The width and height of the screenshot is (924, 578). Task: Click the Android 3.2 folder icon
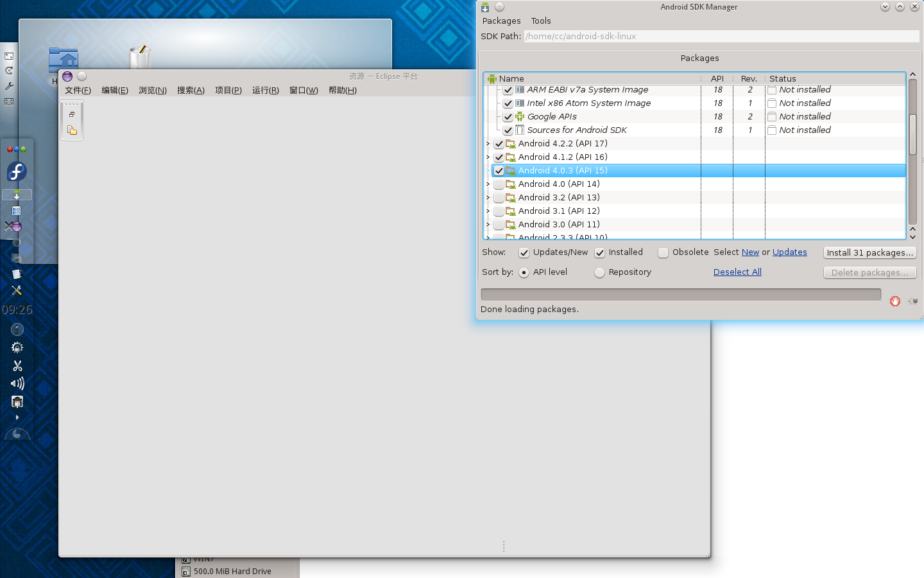pyautogui.click(x=511, y=197)
